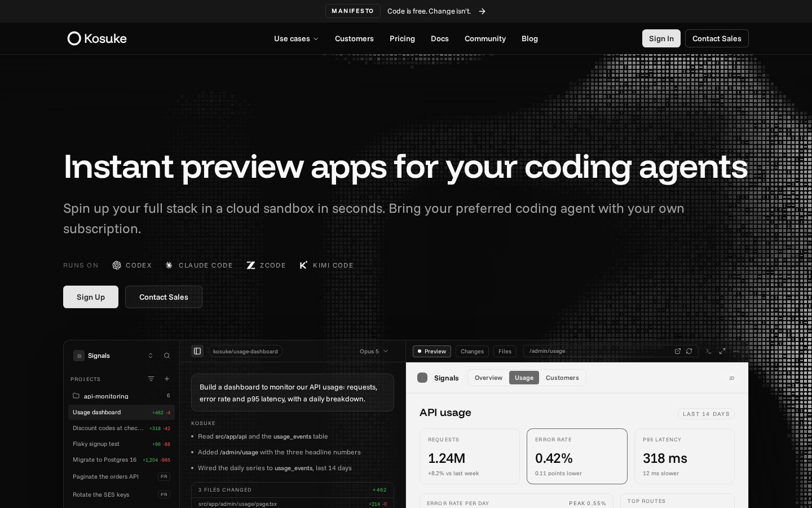Select the Usage tab in Signals
This screenshot has width=812, height=508.
coord(524,378)
